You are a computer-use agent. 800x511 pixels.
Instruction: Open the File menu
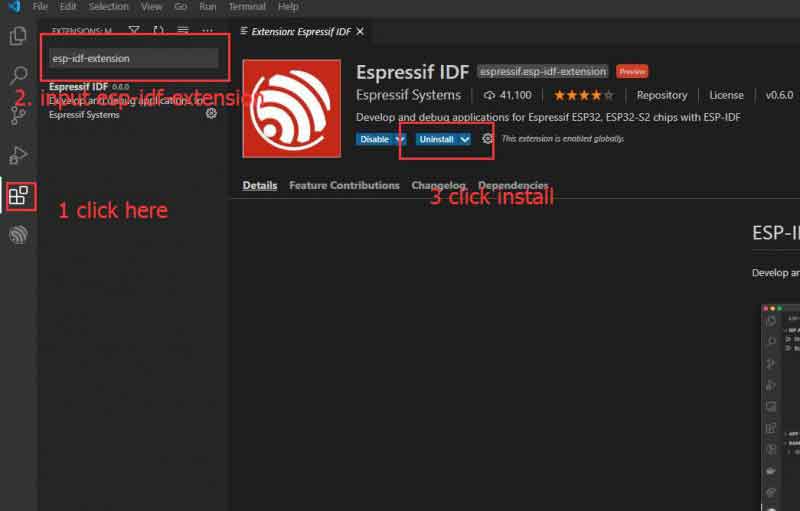point(40,7)
